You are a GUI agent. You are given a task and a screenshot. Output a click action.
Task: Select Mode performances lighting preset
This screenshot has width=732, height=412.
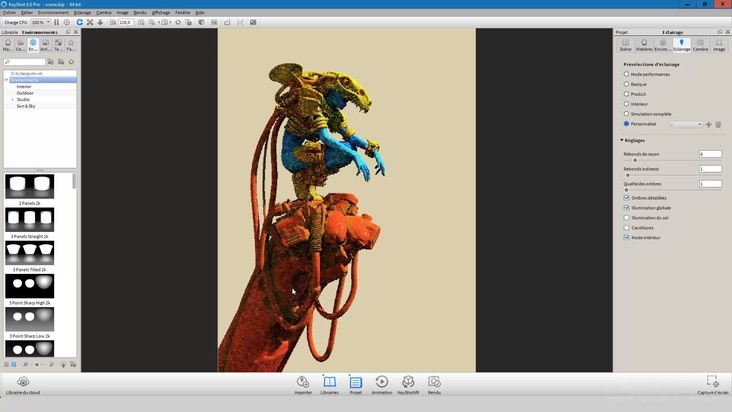click(626, 74)
